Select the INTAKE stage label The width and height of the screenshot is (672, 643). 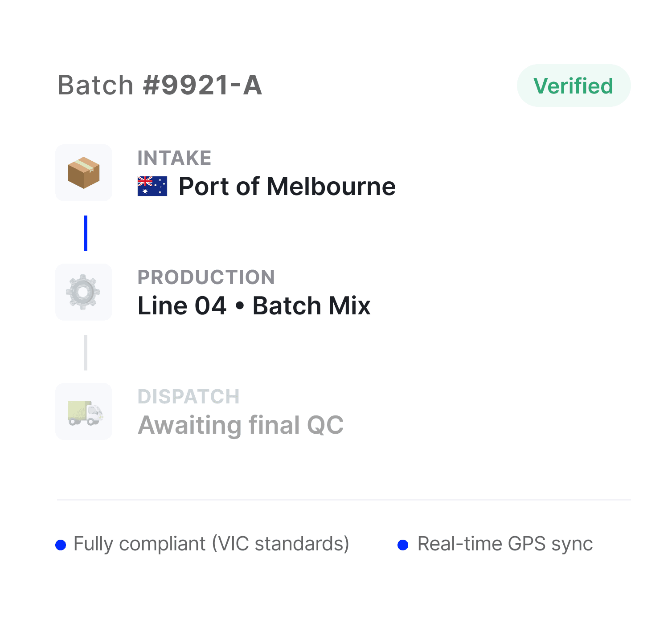[174, 158]
